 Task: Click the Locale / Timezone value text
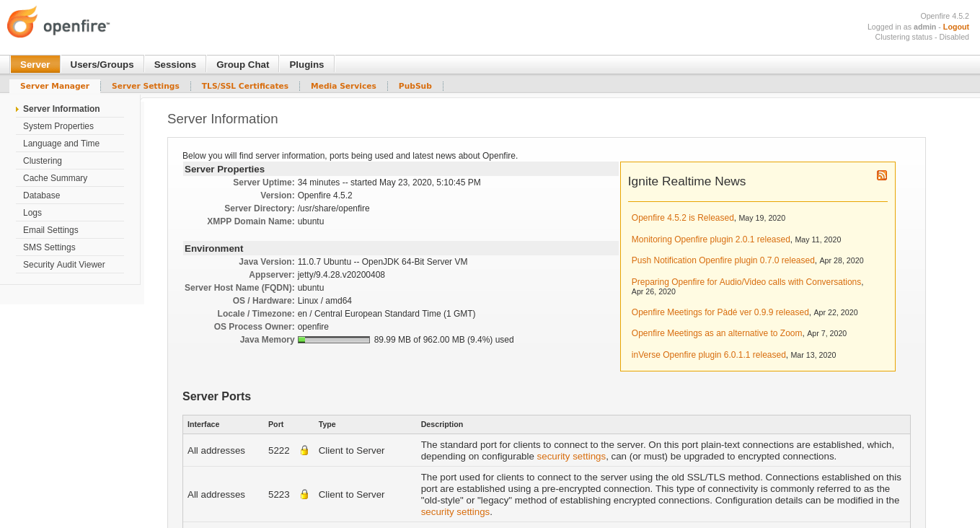coord(387,314)
